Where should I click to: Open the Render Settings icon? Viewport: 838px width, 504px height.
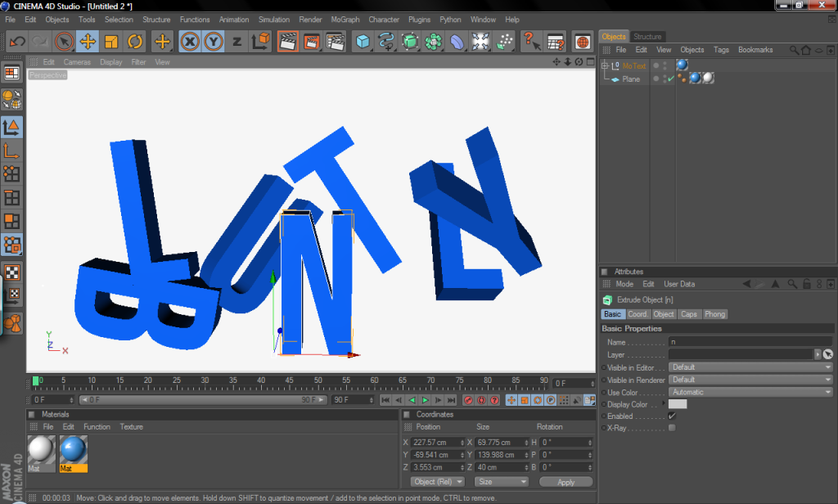[335, 41]
